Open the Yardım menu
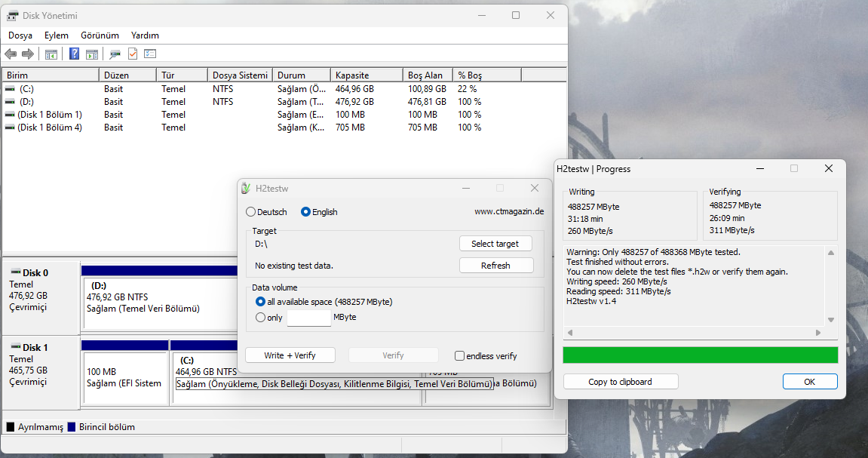The image size is (868, 458). [x=145, y=35]
